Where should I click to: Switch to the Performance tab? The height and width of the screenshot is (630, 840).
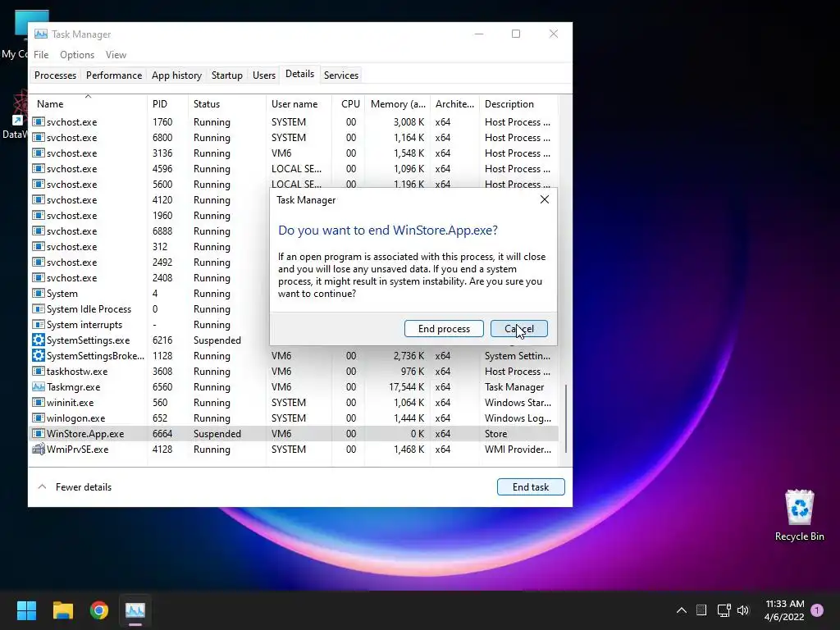114,75
